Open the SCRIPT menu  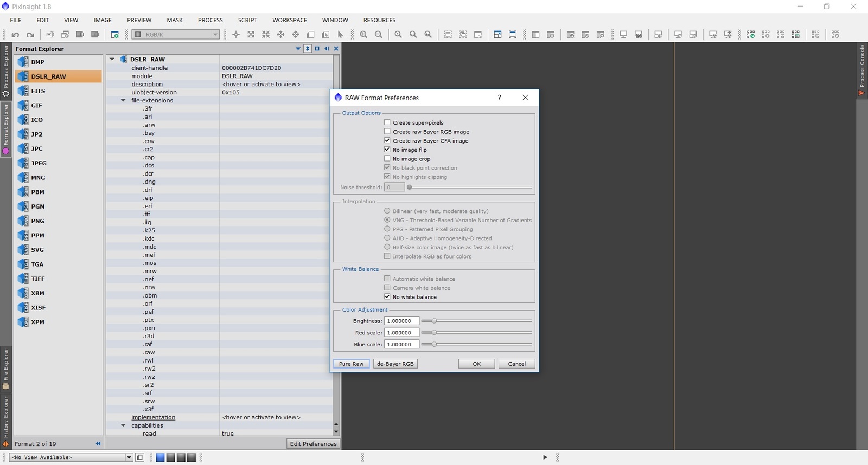(x=248, y=20)
